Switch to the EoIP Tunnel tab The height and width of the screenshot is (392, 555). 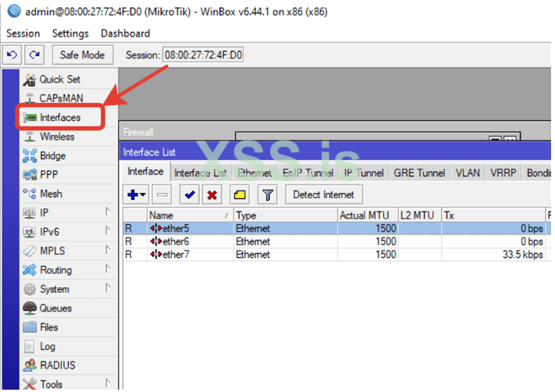(x=308, y=173)
